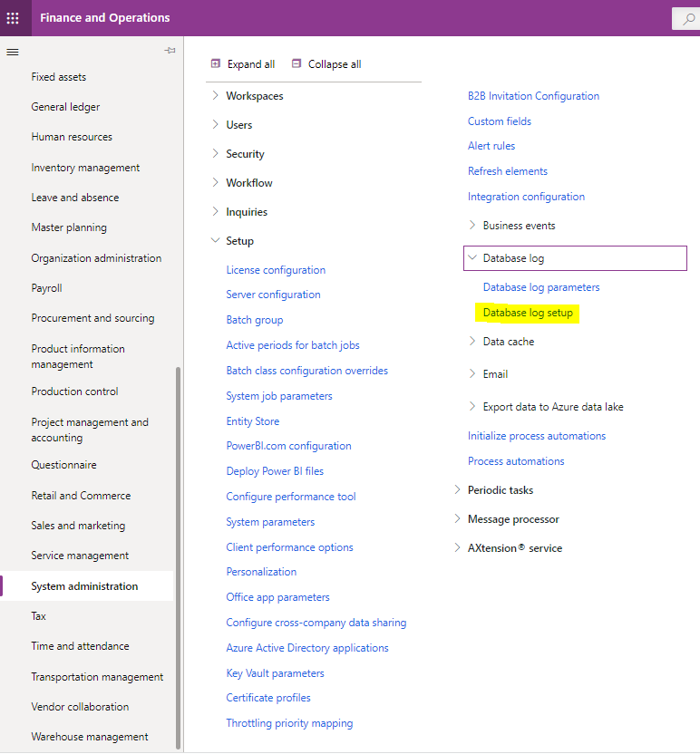Image resolution: width=700 pixels, height=754 pixels.
Task: Open Retail and Commerce module
Action: pos(81,496)
